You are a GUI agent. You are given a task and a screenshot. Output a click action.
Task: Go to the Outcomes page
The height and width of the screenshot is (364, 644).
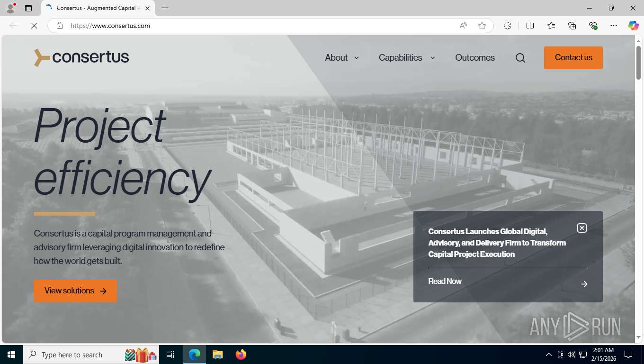[x=475, y=58]
